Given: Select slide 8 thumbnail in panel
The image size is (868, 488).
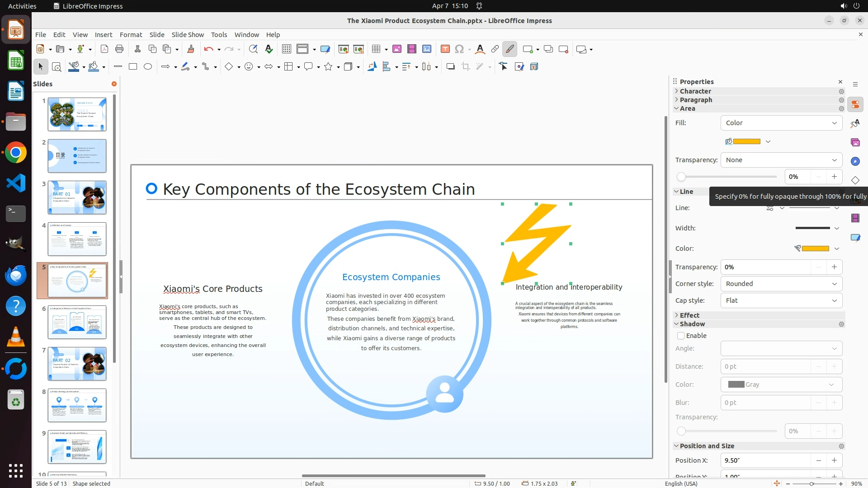Looking at the screenshot, I should [77, 405].
